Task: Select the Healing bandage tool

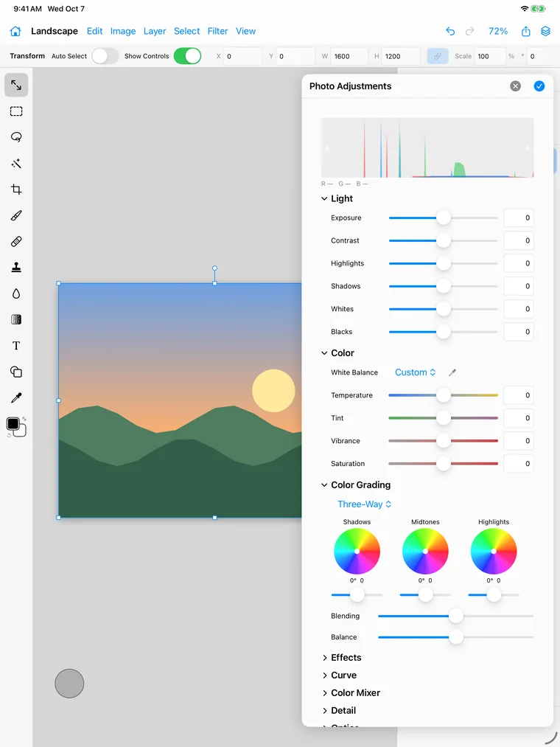Action: coord(16,242)
